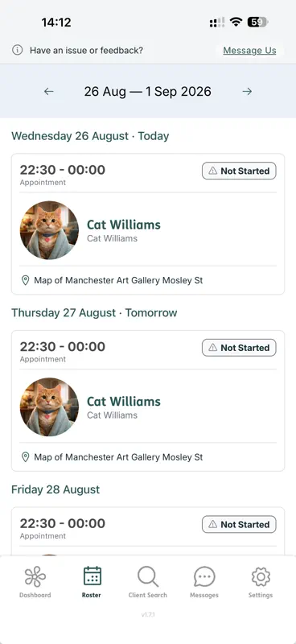
Task: Tap the info icon beside feedback text
Action: pyautogui.click(x=17, y=50)
